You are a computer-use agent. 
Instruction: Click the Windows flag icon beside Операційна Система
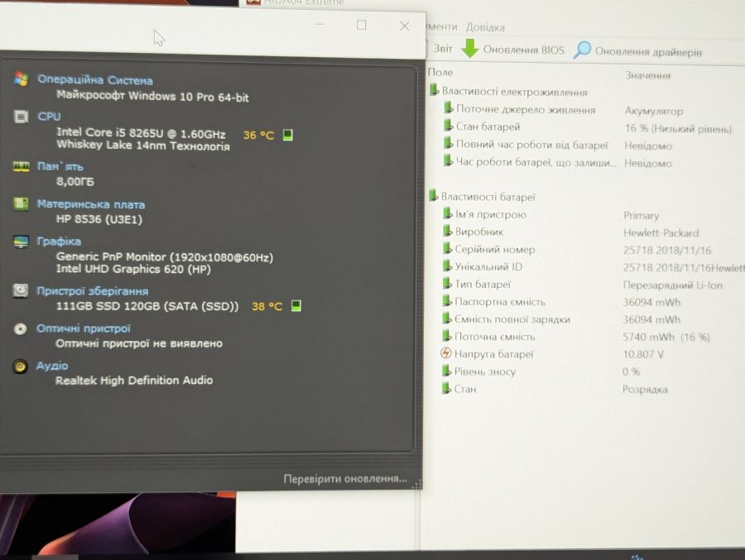coord(21,79)
